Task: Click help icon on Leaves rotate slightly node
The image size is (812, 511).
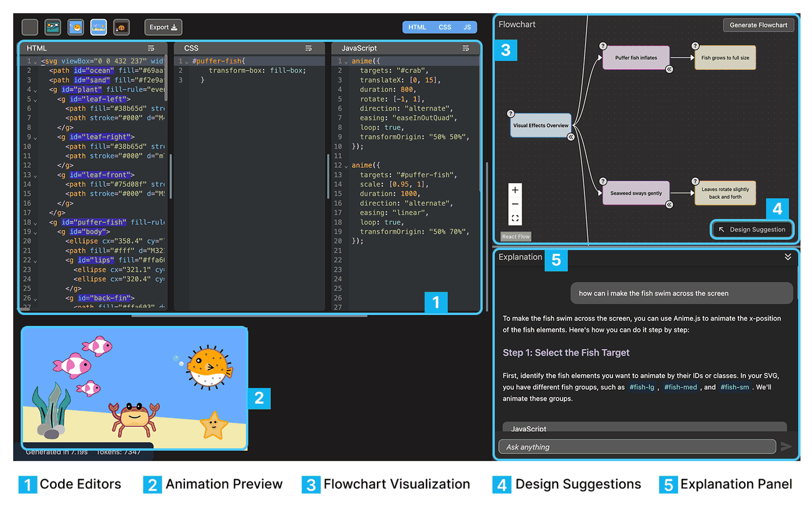Action: click(695, 182)
